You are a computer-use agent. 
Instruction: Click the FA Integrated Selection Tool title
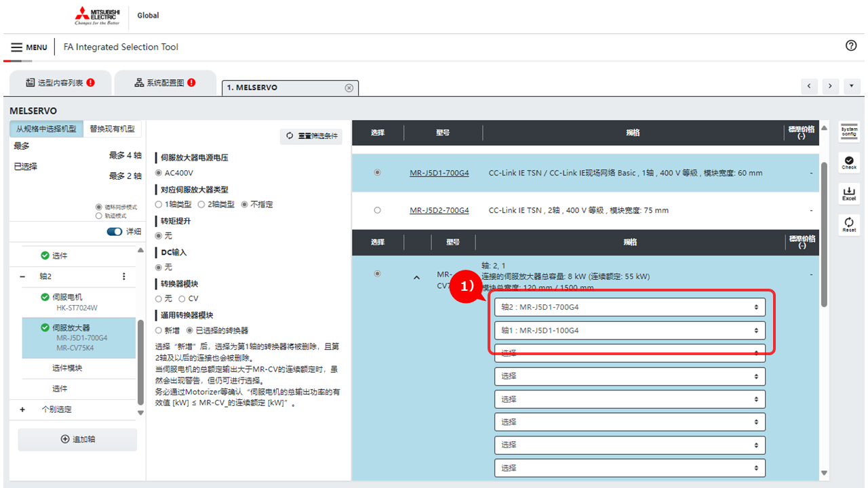121,47
